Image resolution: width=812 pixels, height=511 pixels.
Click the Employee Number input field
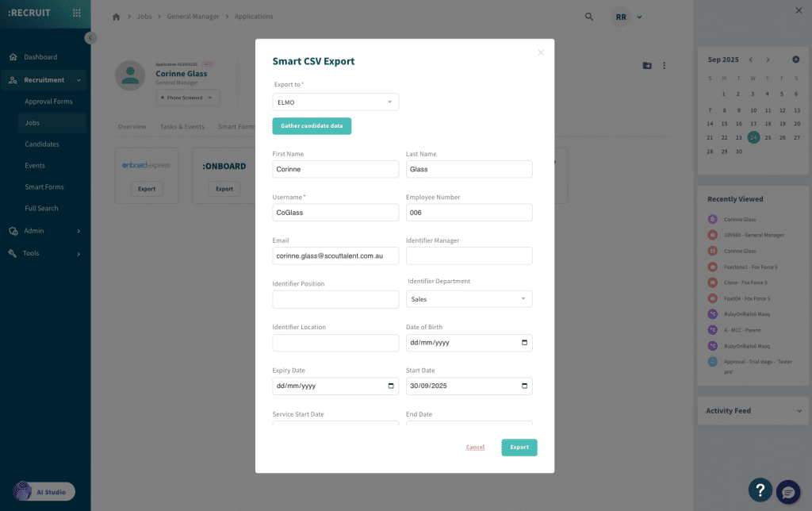point(469,212)
